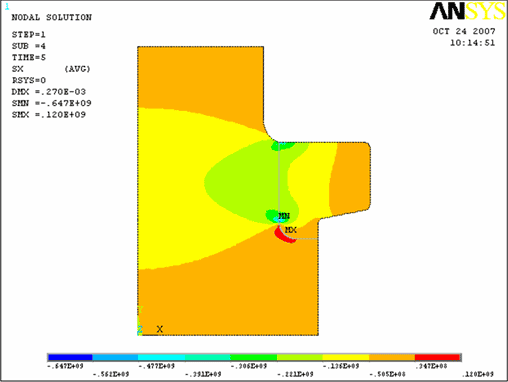
Task: Click the Y axis triad label
Action: [x=140, y=310]
